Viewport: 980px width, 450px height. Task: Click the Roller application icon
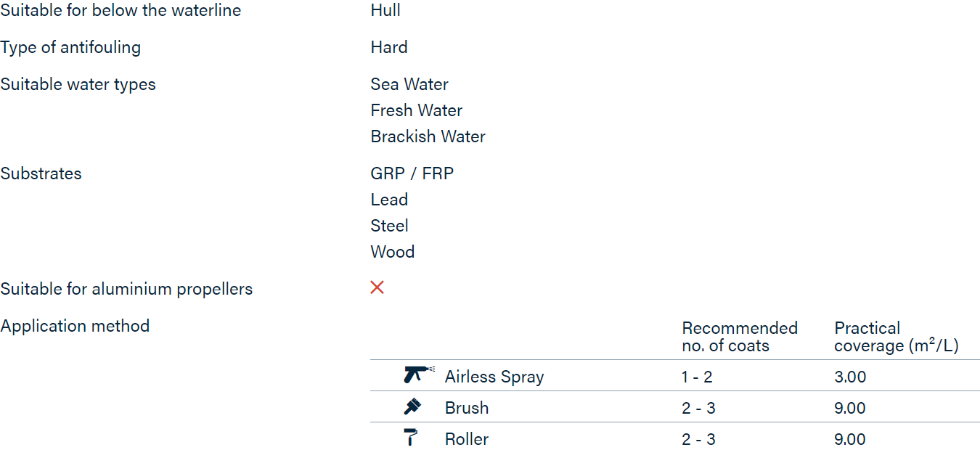[x=411, y=438]
